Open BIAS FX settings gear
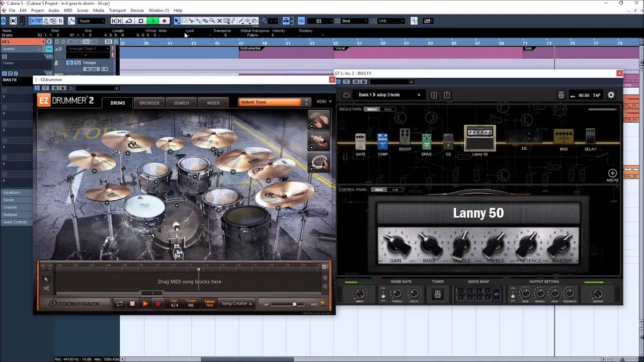The height and width of the screenshot is (362, 644). point(611,95)
